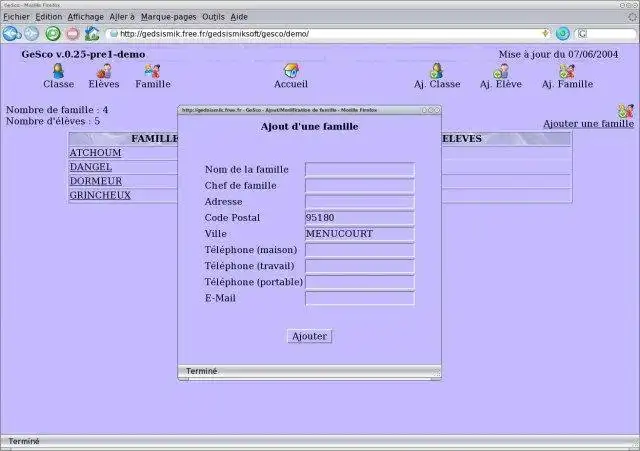Open the DORMEUR family link
Image resolution: width=640 pixels, height=451 pixels.
[96, 181]
